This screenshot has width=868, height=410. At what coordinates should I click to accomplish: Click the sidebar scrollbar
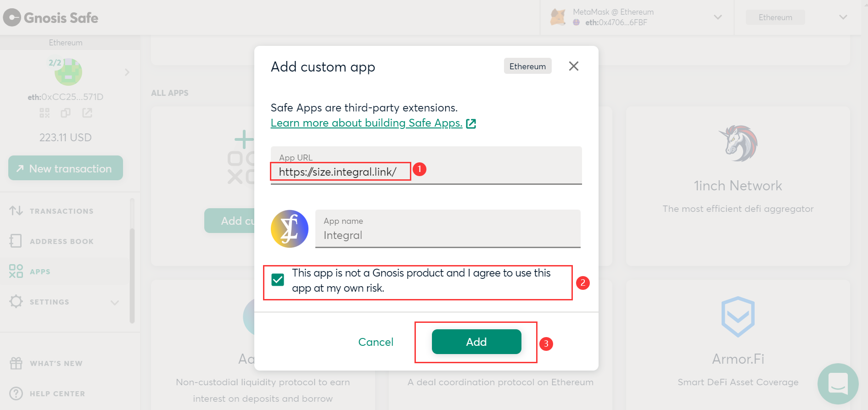132,275
